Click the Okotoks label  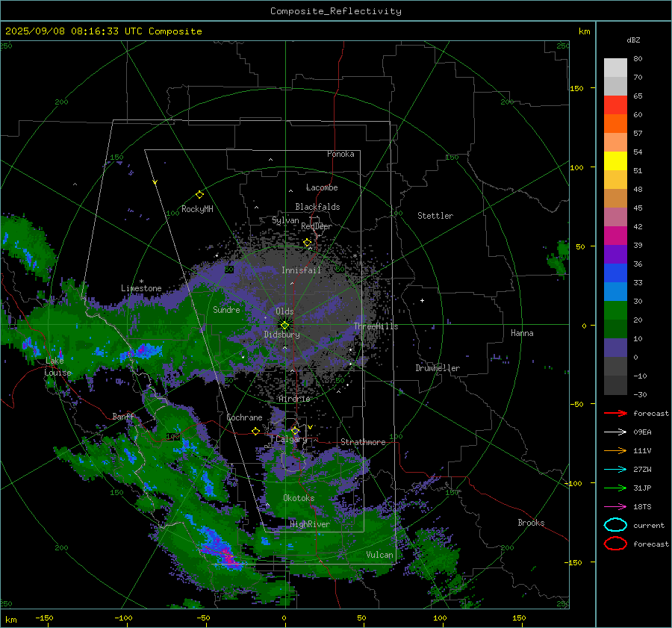[299, 498]
